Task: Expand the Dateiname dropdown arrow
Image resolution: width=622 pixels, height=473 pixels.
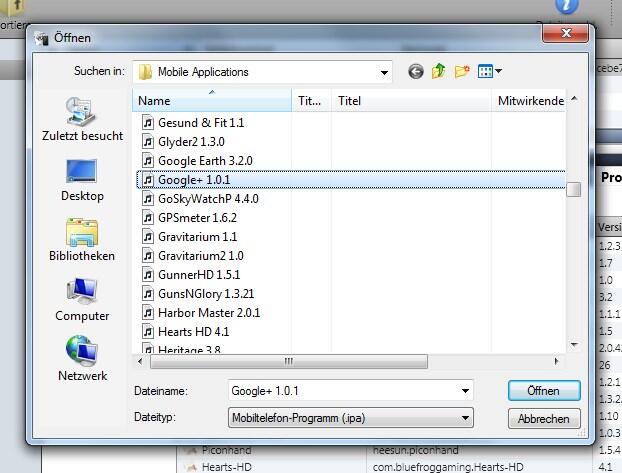Action: tap(465, 391)
